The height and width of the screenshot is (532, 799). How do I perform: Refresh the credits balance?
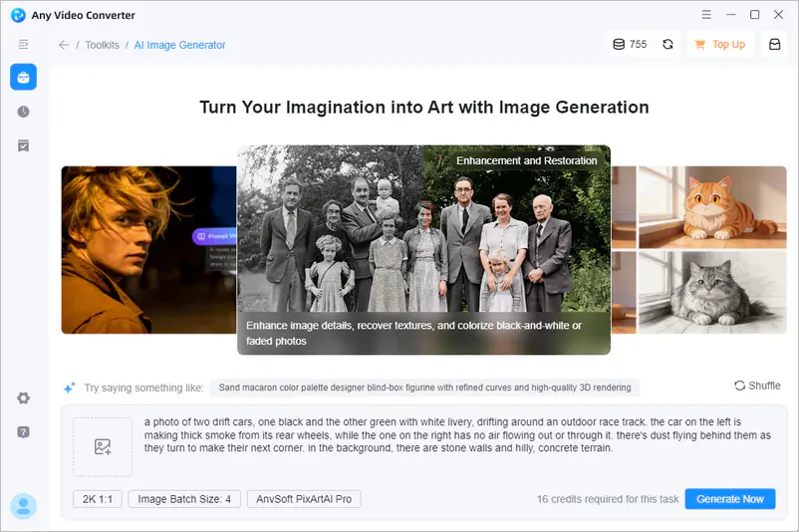pyautogui.click(x=668, y=44)
